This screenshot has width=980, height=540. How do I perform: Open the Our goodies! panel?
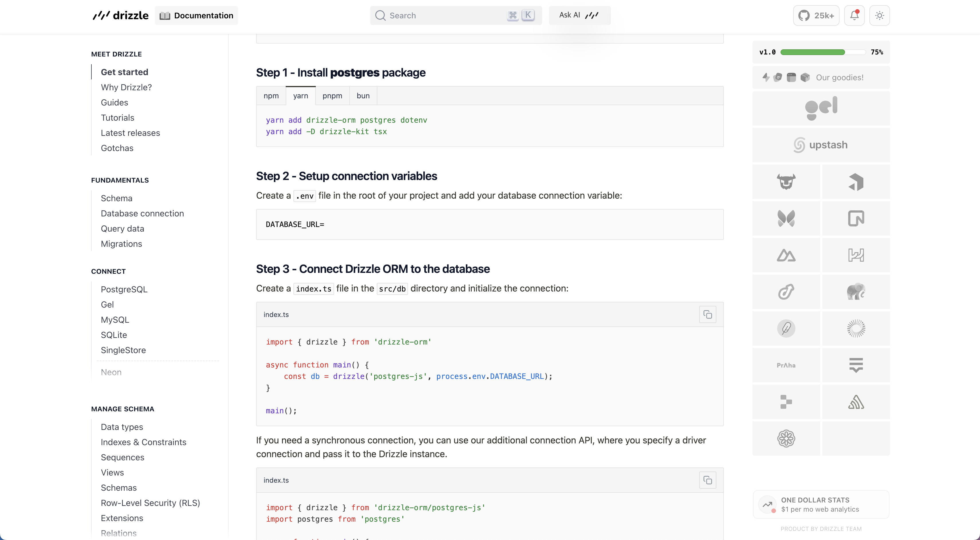(x=821, y=78)
